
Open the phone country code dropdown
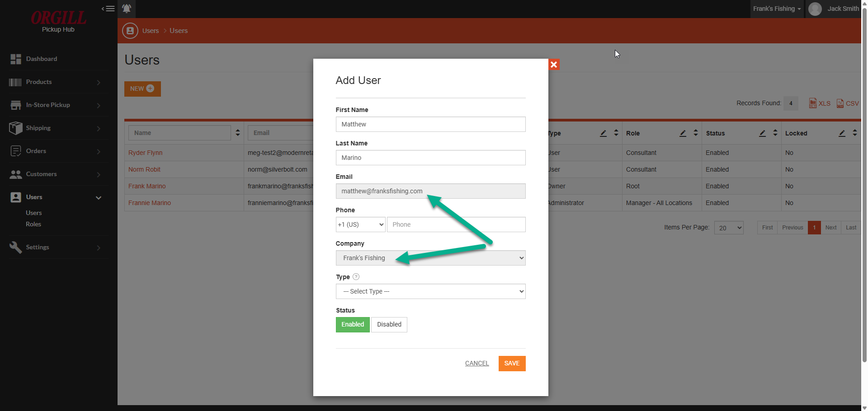(361, 224)
